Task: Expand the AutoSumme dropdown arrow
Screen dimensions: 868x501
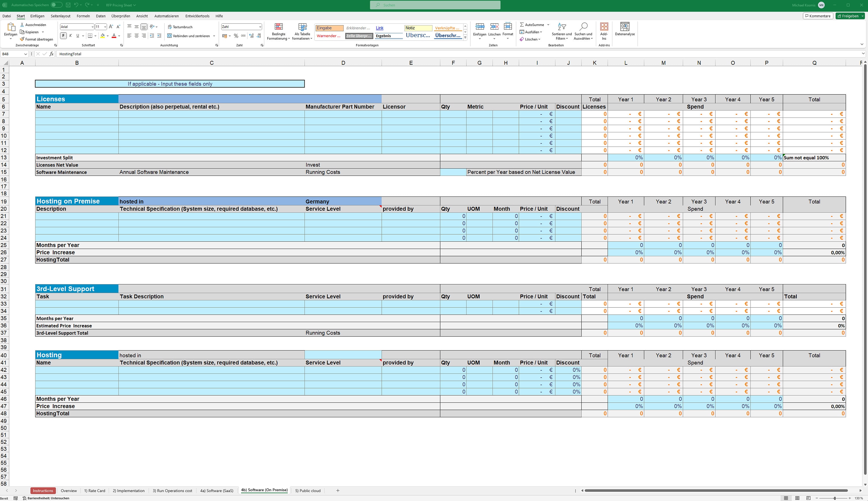Action: click(x=548, y=25)
